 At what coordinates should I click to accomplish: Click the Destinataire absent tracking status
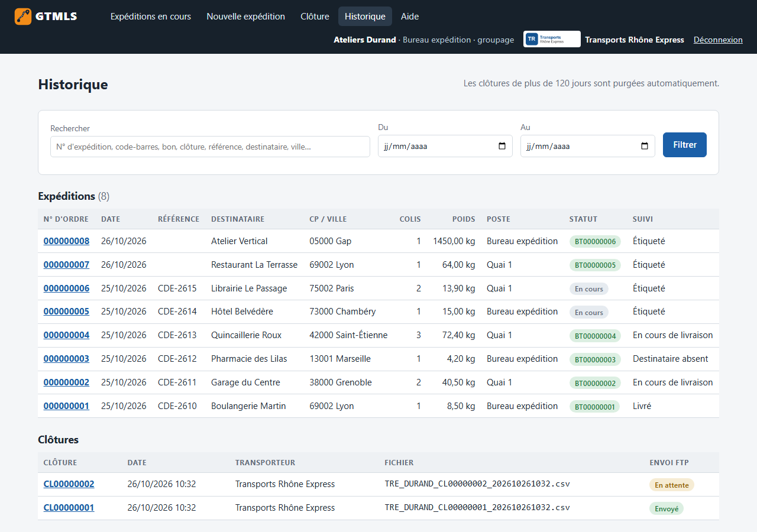[671, 359]
